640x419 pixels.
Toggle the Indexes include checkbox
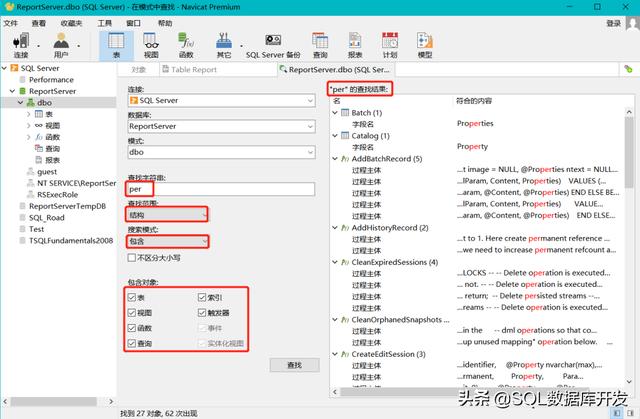point(202,297)
